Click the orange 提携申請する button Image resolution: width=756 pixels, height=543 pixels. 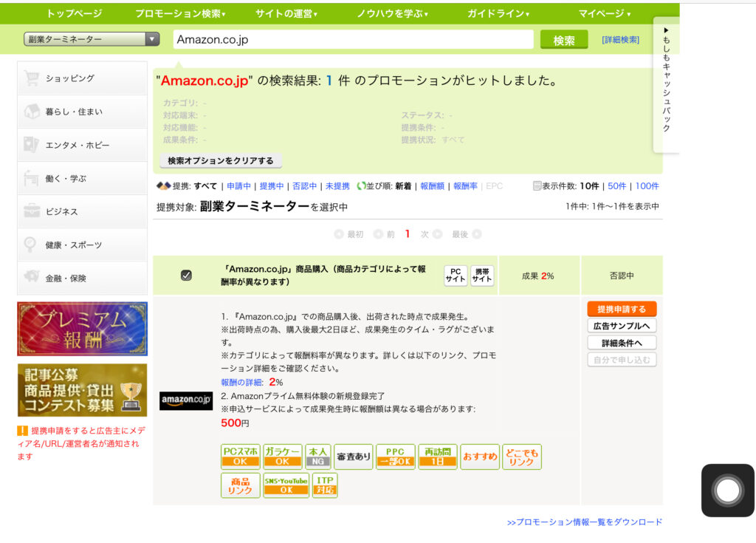click(x=622, y=309)
